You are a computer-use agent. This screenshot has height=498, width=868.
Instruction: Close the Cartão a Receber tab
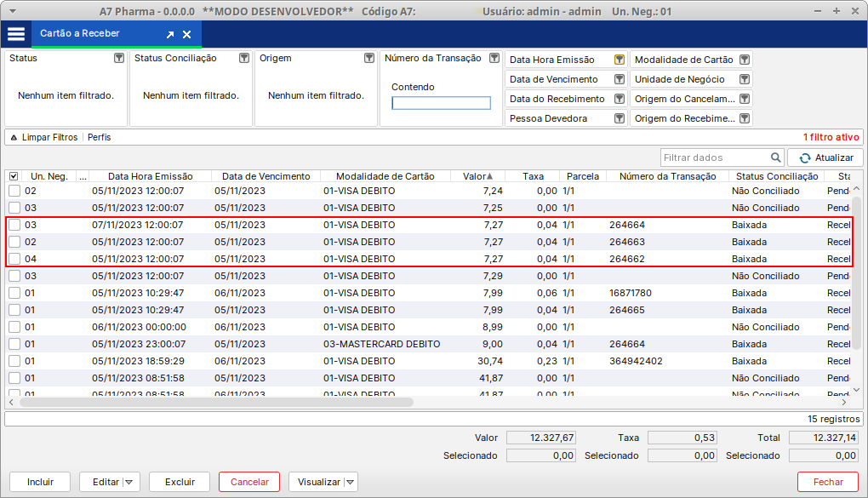187,35
